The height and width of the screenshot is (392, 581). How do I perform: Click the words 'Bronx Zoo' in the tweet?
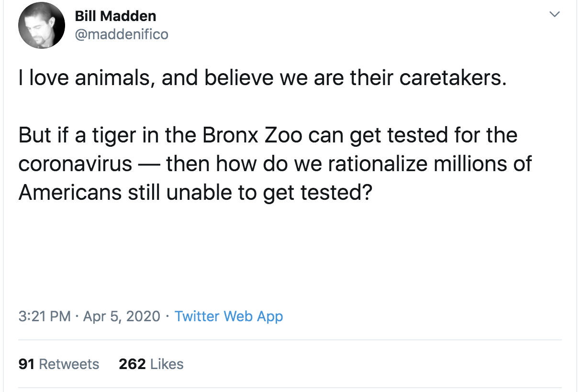[x=252, y=135]
